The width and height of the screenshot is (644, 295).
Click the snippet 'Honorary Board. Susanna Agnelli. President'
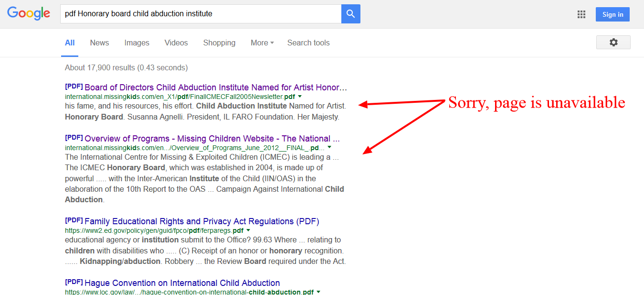coord(202,117)
